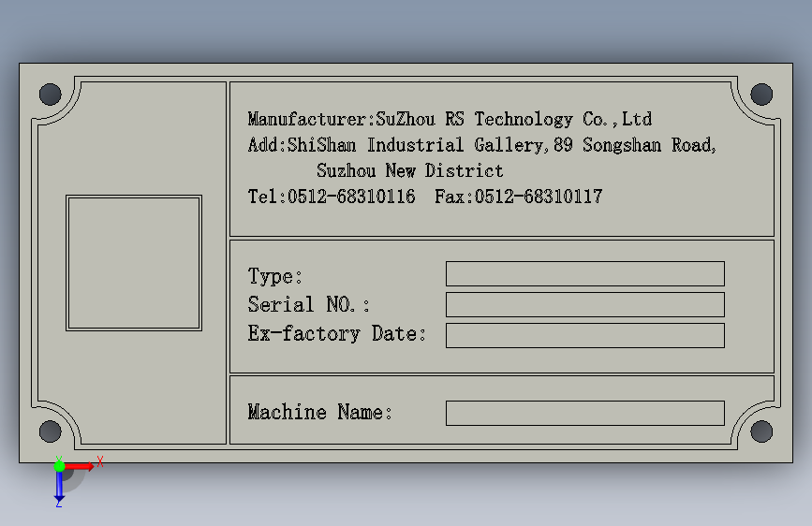
Task: Select the 'Machine Name:' label
Action: [320, 412]
